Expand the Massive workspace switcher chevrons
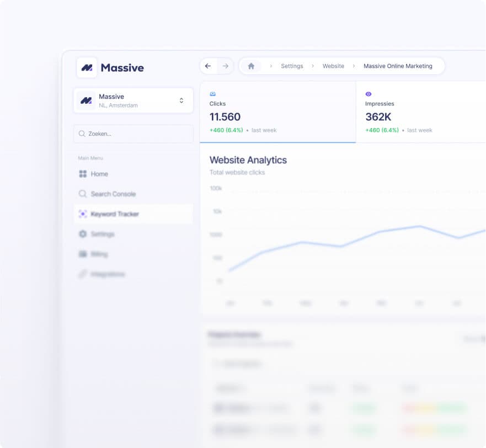The image size is (486, 448). [x=181, y=100]
